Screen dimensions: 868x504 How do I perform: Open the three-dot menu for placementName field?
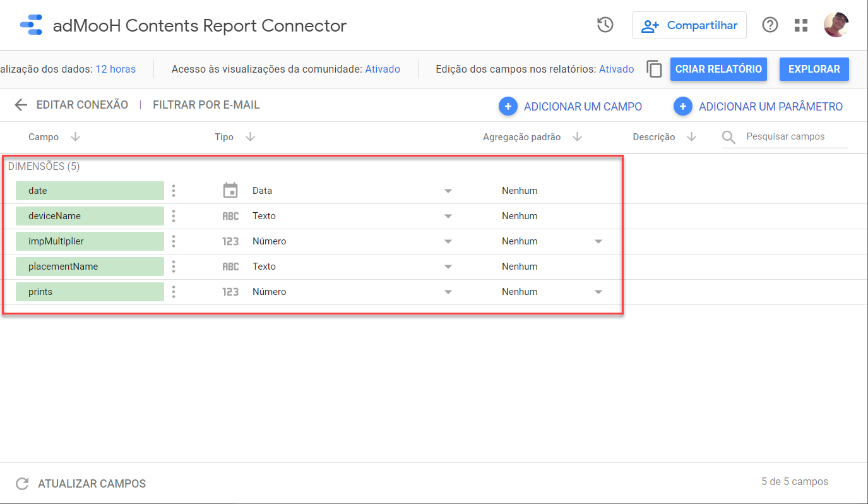(x=174, y=267)
